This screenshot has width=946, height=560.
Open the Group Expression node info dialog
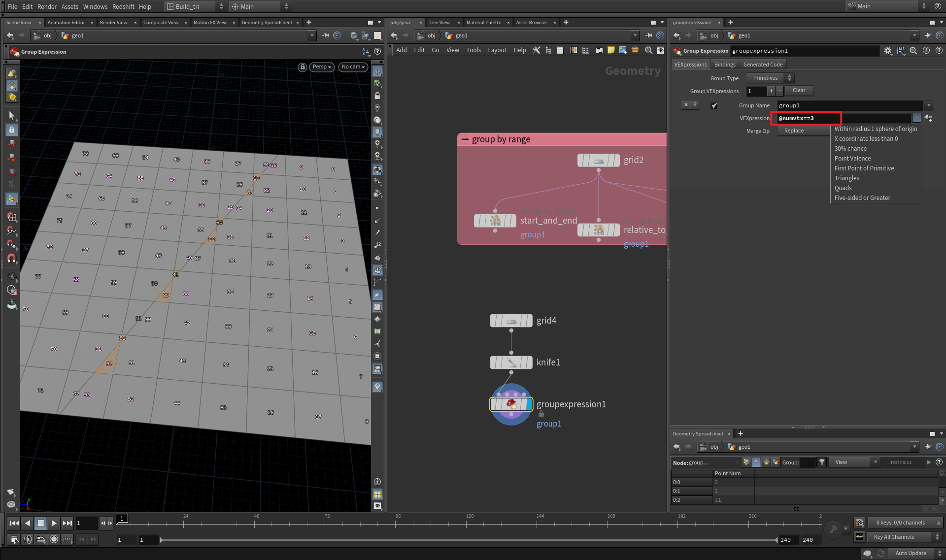coord(926,50)
